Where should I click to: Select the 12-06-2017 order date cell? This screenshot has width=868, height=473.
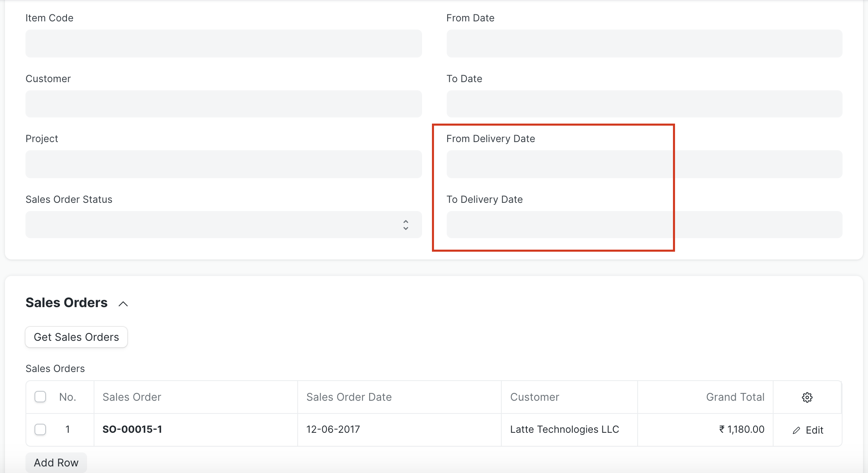(333, 429)
